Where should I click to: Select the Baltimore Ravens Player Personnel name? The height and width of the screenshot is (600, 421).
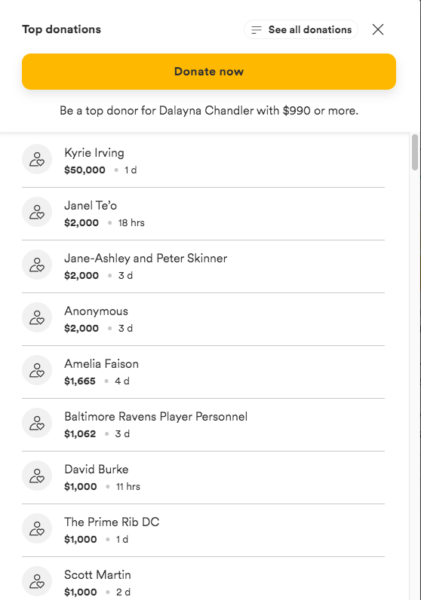click(156, 416)
